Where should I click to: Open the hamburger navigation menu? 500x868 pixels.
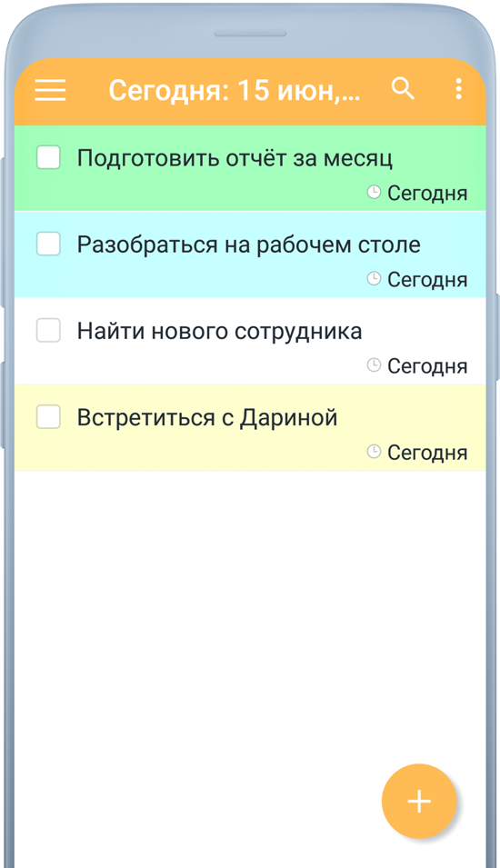[x=50, y=90]
